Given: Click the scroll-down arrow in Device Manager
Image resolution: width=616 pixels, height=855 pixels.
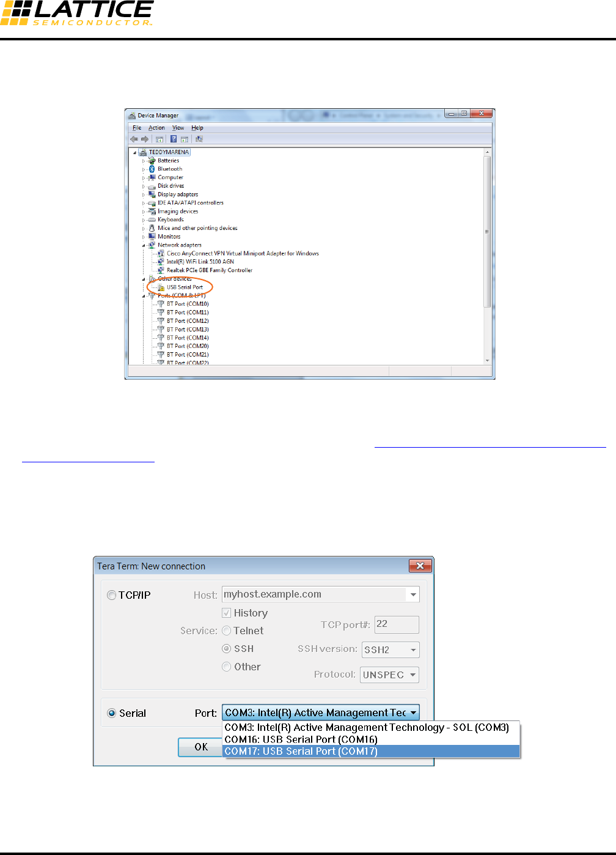Looking at the screenshot, I should click(487, 360).
